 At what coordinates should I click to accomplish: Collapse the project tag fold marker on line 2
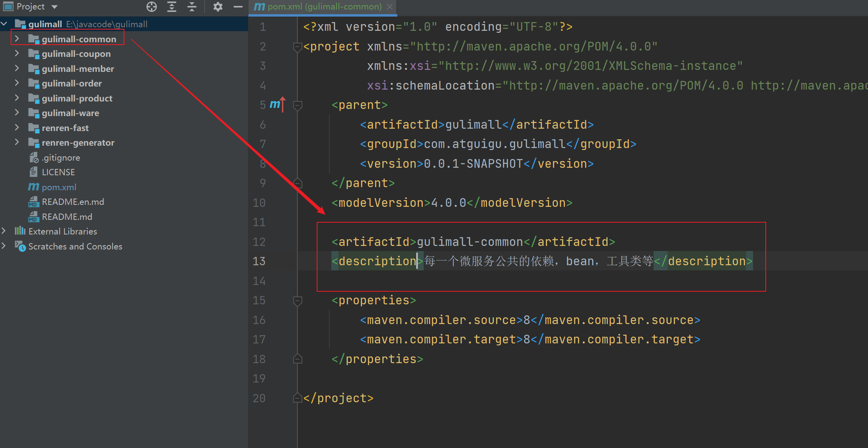[298, 47]
